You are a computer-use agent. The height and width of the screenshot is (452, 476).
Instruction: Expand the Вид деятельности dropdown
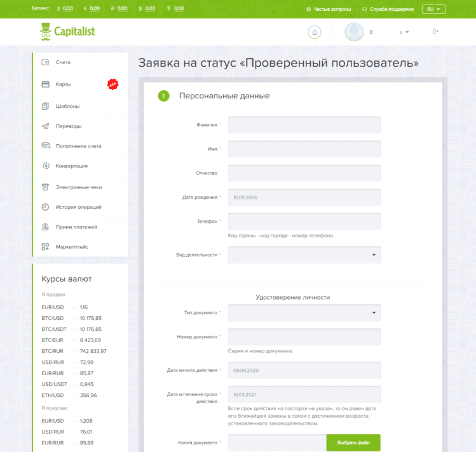click(304, 255)
